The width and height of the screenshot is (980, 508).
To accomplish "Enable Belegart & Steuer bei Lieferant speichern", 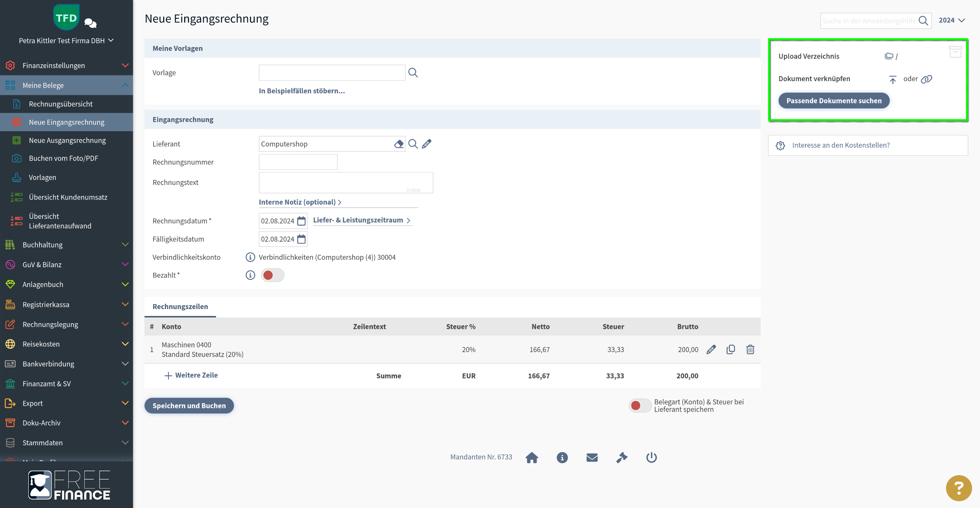I will [640, 405].
